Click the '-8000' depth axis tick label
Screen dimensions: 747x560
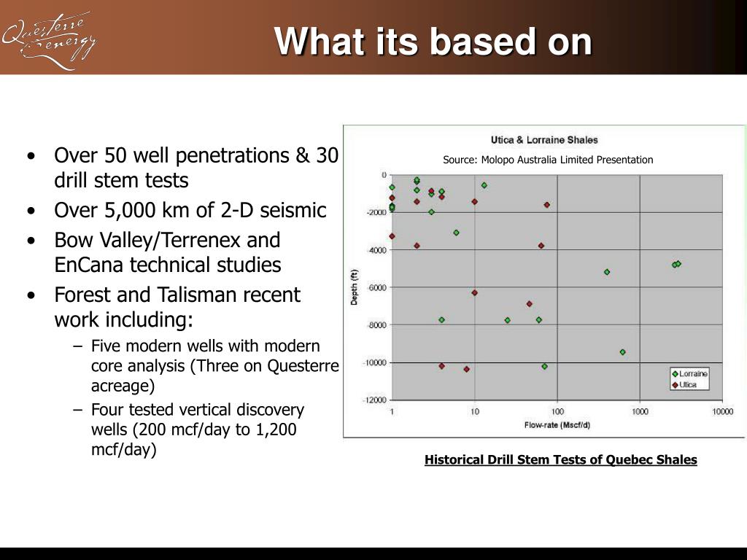[x=376, y=324]
